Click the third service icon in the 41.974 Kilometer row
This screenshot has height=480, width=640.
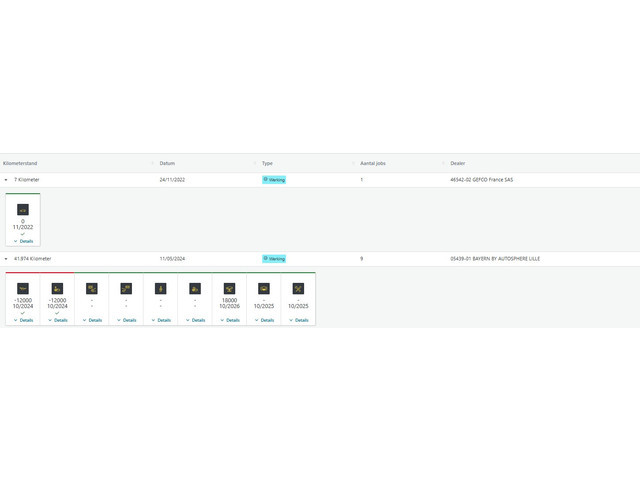pyautogui.click(x=92, y=288)
